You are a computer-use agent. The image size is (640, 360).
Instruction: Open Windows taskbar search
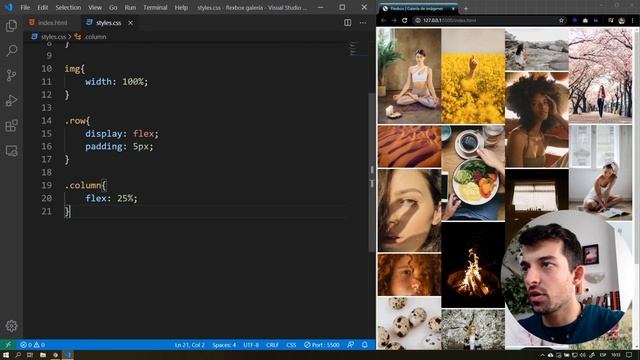tap(18, 355)
